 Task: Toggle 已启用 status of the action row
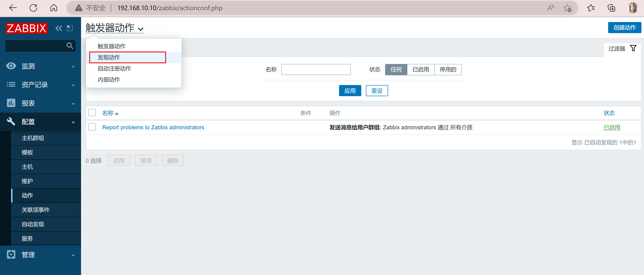612,127
